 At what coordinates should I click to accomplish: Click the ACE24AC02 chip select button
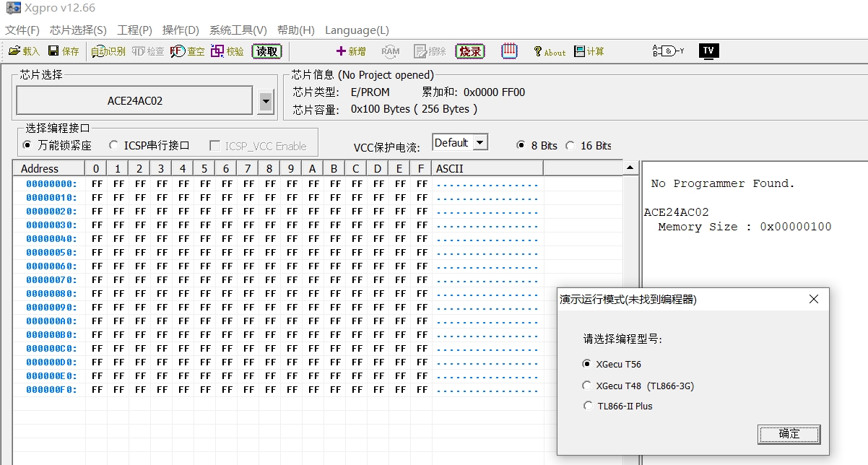click(135, 101)
